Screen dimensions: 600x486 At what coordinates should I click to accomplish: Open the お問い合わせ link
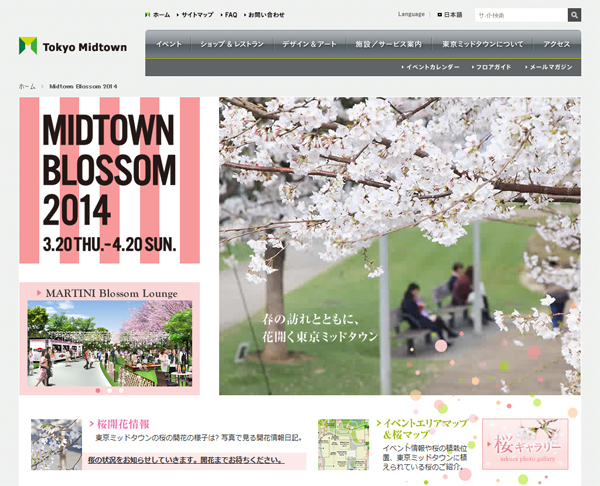coord(264,15)
